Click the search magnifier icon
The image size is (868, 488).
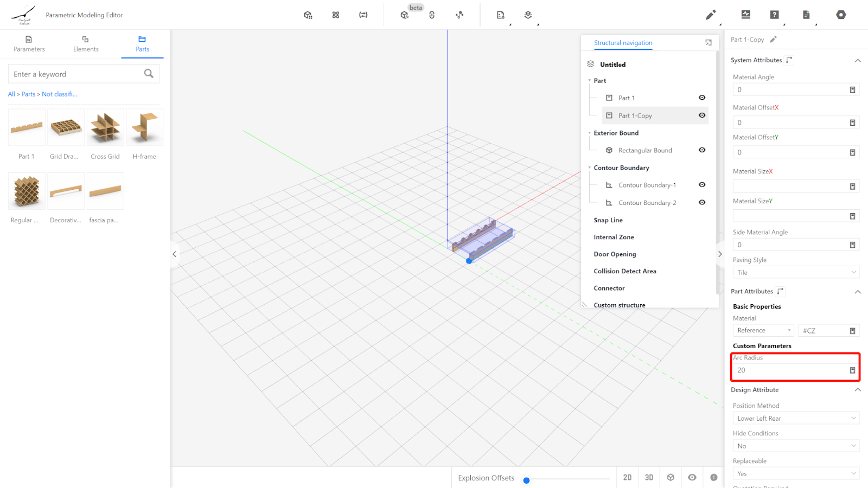click(149, 74)
